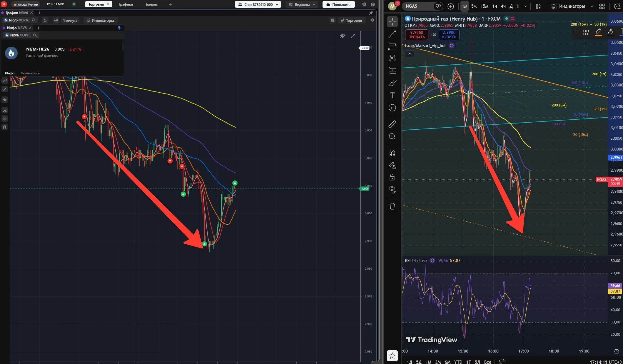Add symbol to compare with plus icon
The image size is (623, 364).
pos(450,6)
